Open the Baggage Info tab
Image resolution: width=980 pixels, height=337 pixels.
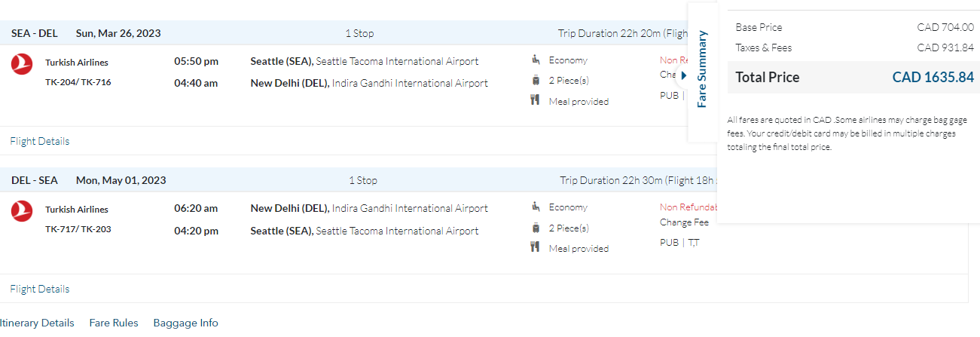185,323
